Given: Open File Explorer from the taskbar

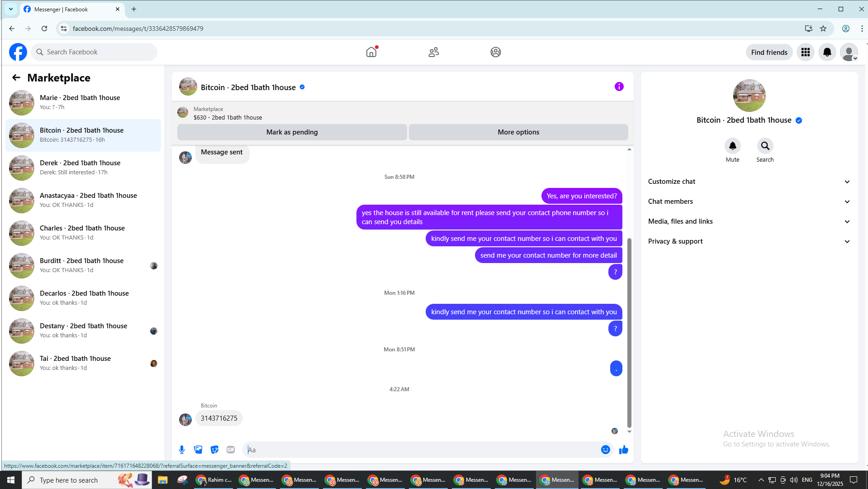Looking at the screenshot, I should click(162, 480).
